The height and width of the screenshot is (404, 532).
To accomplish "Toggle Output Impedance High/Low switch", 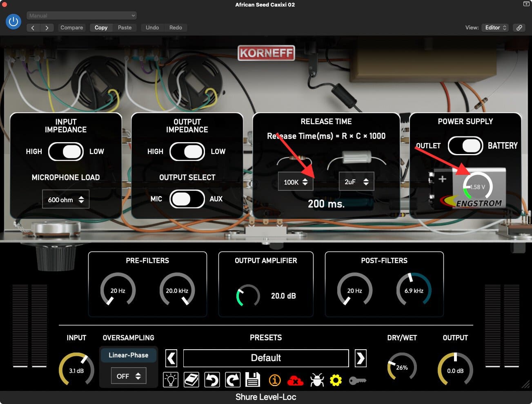I will pos(187,152).
